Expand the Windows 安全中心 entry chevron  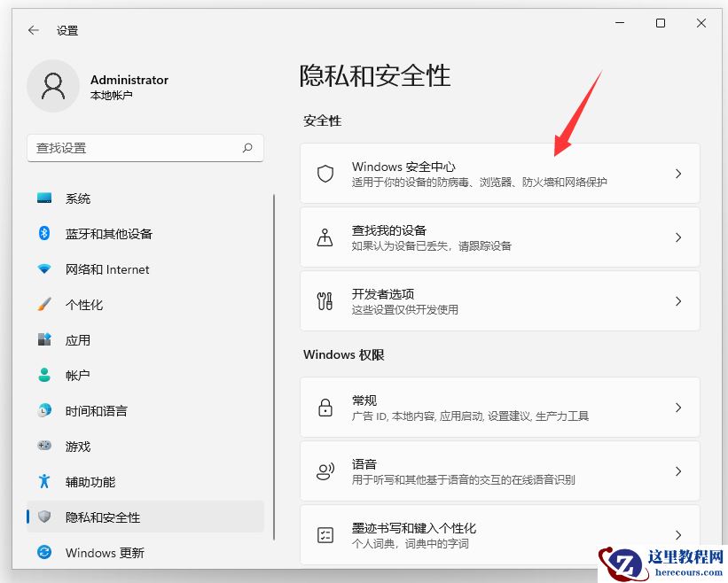(678, 173)
